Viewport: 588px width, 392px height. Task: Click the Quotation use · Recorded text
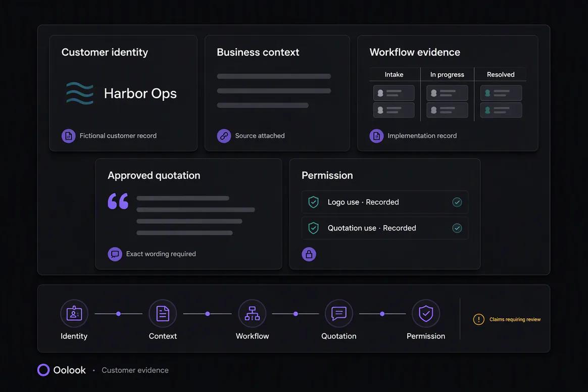pos(372,228)
